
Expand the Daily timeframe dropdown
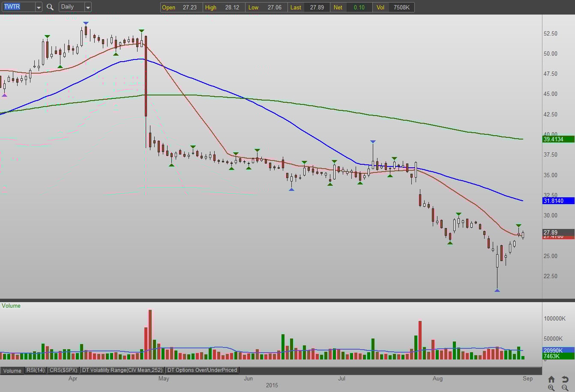click(87, 7)
